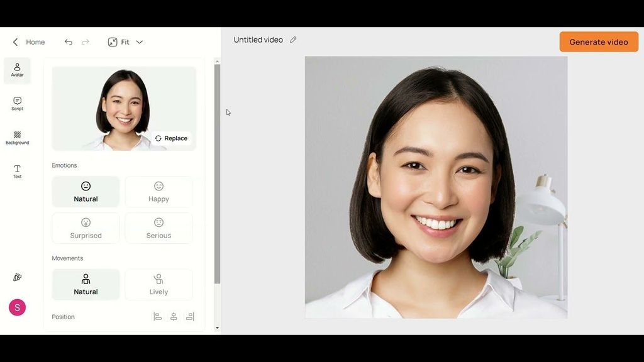The height and width of the screenshot is (362, 644).
Task: Open the Script tab in sidebar
Action: pos(17,104)
